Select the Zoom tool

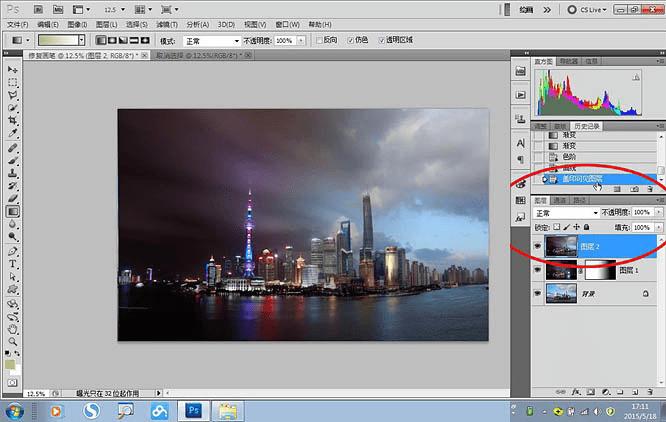pyautogui.click(x=13, y=341)
